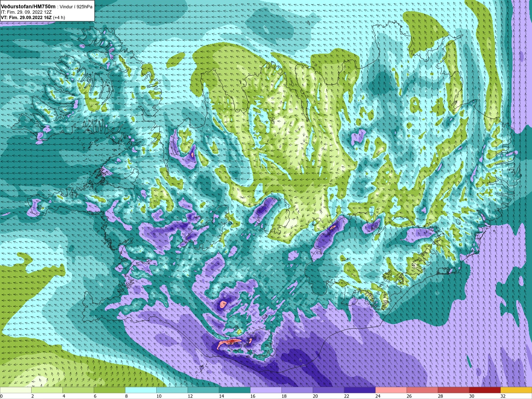Pick the pale cyan 8–10 legend swatch
Image resolution: width=532 pixels, height=399 pixels.
141,390
